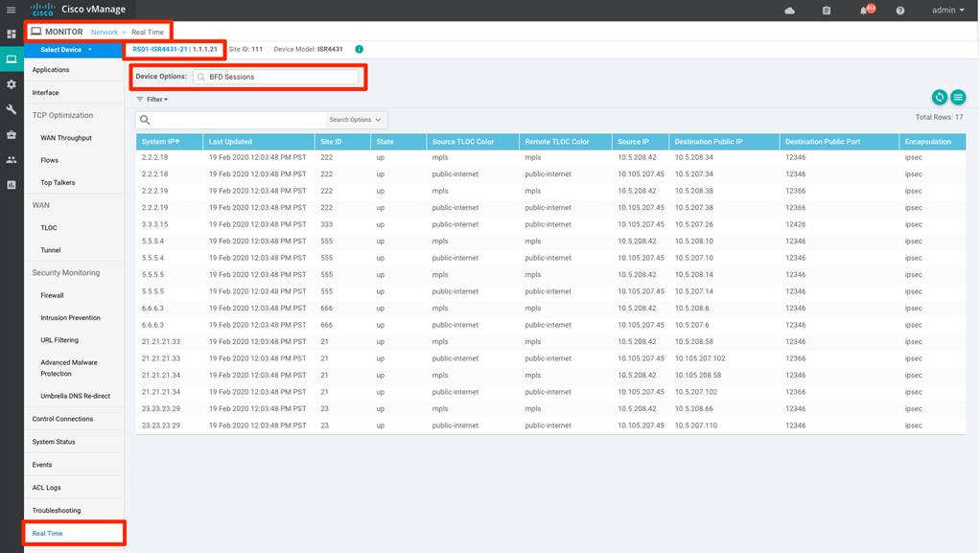Follow the Network breadcrumb link
980x553 pixels.
coord(105,32)
